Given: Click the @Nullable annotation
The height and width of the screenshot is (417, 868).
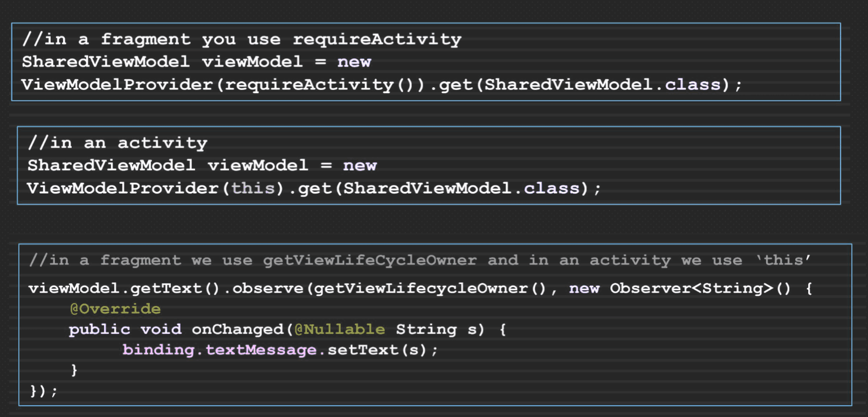Looking at the screenshot, I should point(340,329).
